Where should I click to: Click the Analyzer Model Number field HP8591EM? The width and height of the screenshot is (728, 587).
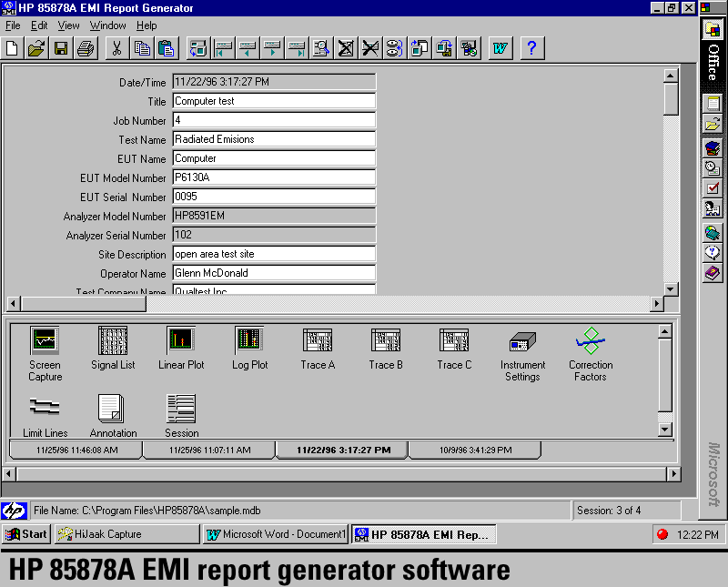(274, 216)
